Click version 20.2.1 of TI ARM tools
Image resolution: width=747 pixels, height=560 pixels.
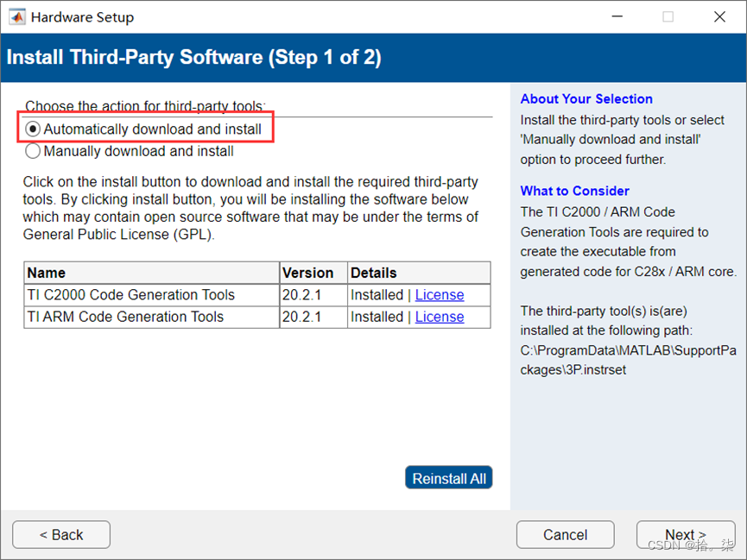(x=301, y=317)
